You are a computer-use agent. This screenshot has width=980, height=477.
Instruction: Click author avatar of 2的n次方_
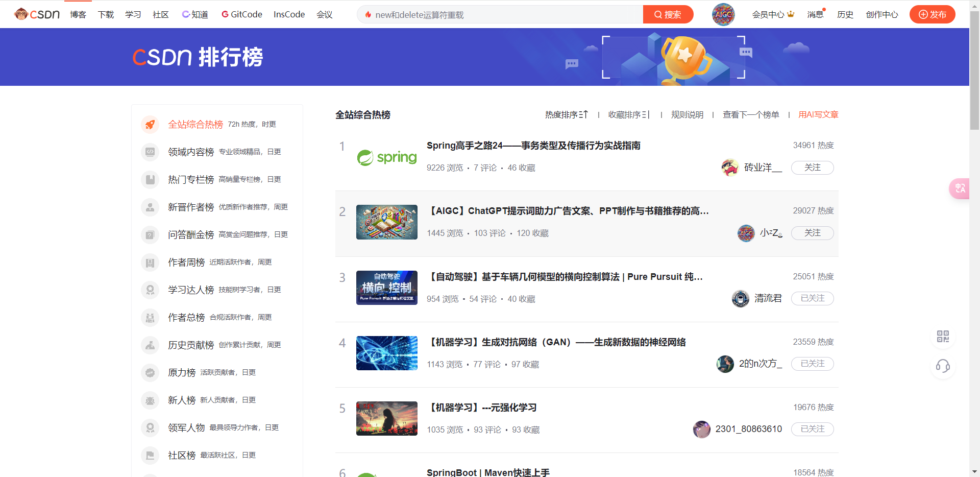[x=725, y=364]
